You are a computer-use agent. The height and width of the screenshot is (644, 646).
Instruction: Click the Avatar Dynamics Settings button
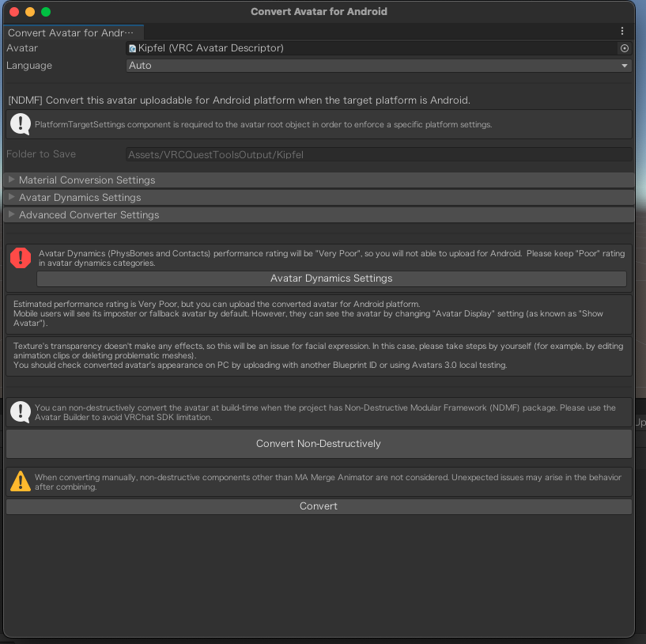331,278
